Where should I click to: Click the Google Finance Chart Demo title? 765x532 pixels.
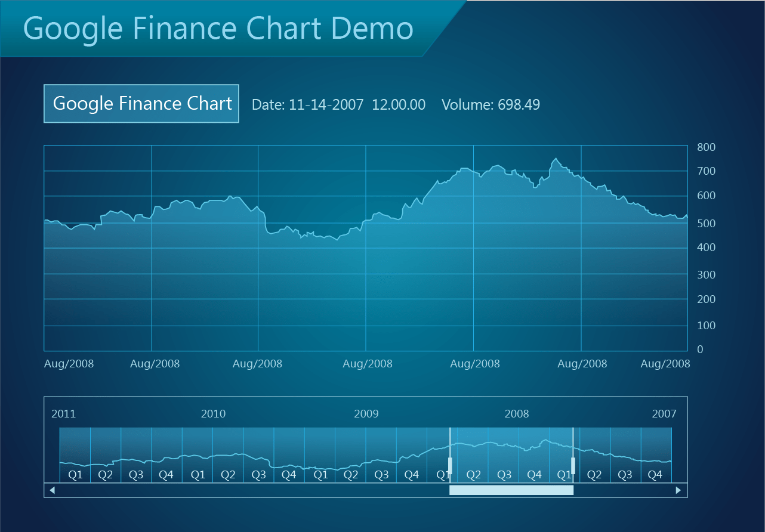click(x=218, y=29)
